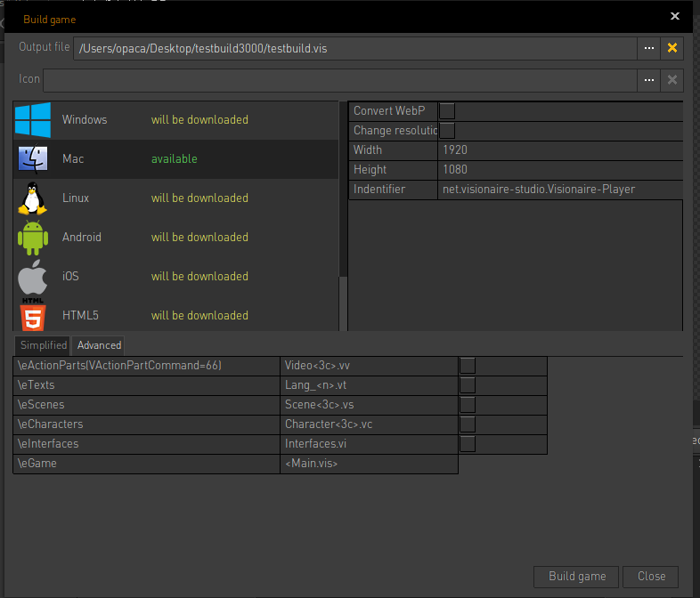
Task: Tick the checkbox for the Video<3c>.vv row
Action: (468, 366)
